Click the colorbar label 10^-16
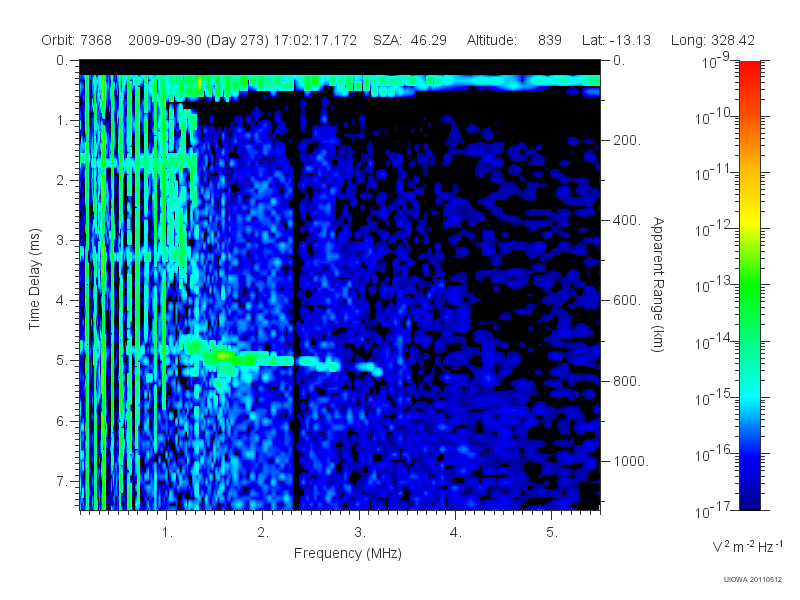 714,453
